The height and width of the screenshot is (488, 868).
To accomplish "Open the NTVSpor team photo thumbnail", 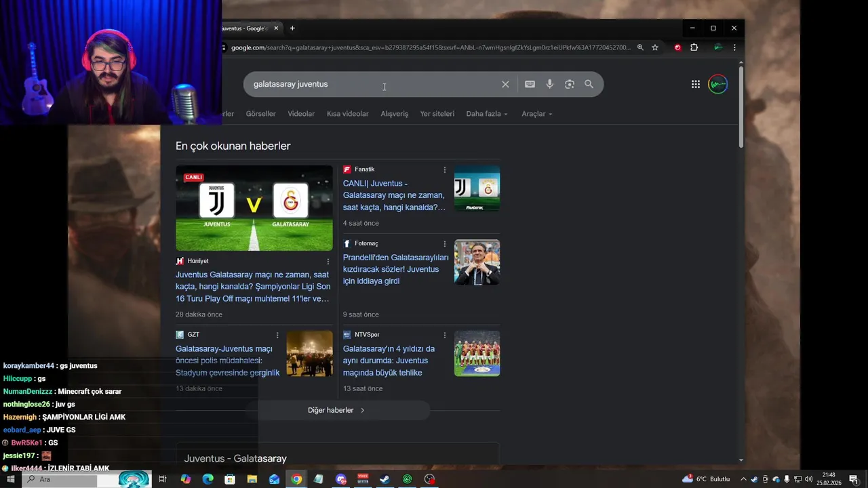I will (x=477, y=354).
